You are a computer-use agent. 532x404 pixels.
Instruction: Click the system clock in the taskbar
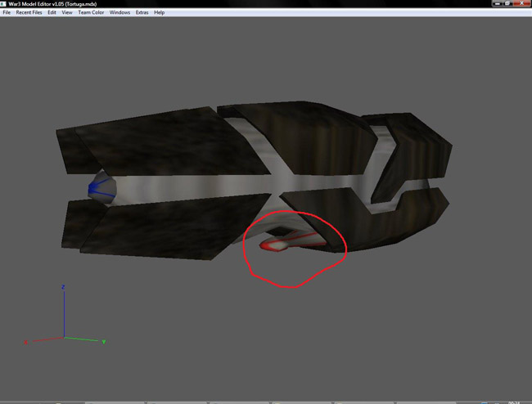click(514, 402)
